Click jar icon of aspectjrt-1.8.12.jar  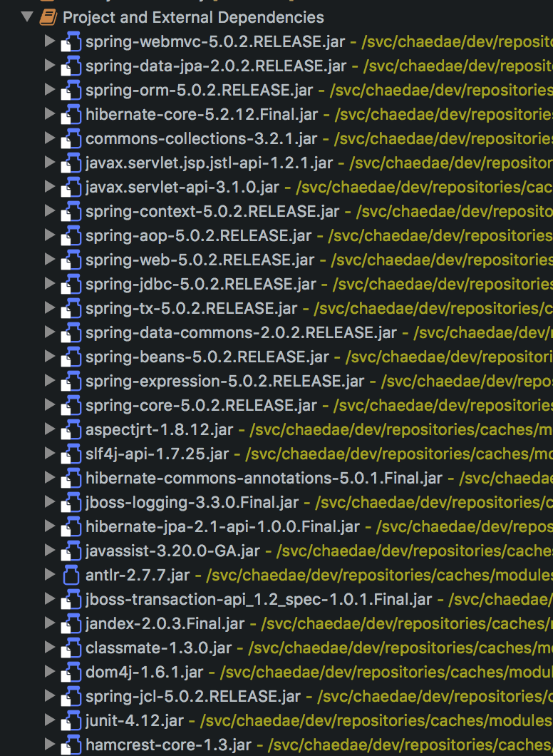click(71, 429)
